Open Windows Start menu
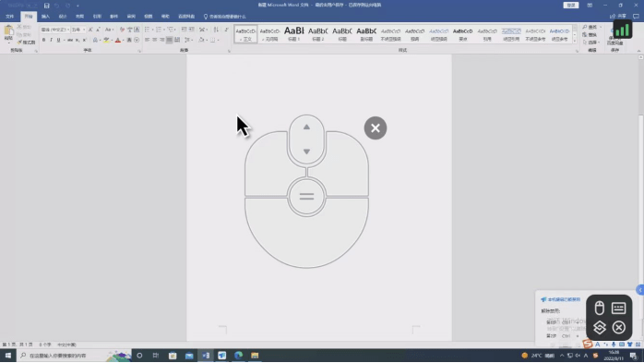Viewport: 644px width, 363px height. point(7,356)
